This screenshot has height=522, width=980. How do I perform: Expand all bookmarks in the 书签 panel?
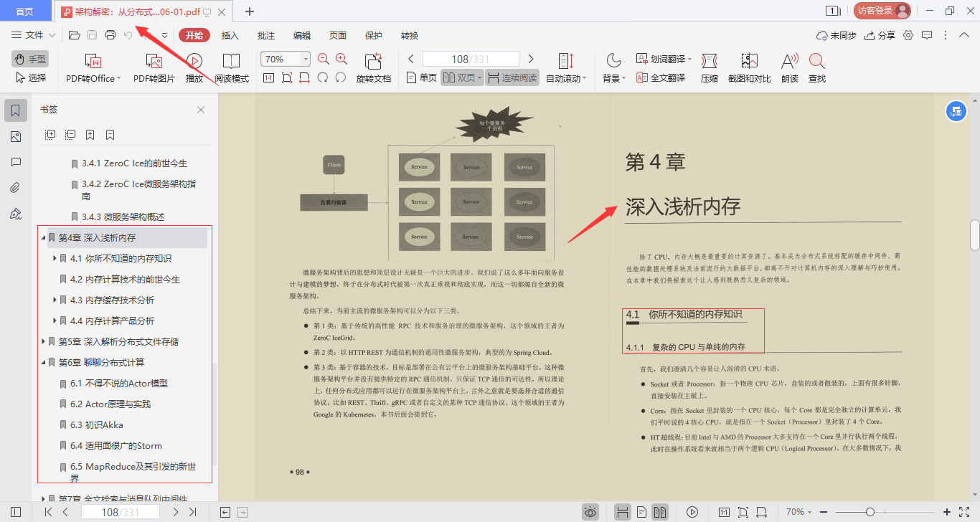(x=50, y=135)
